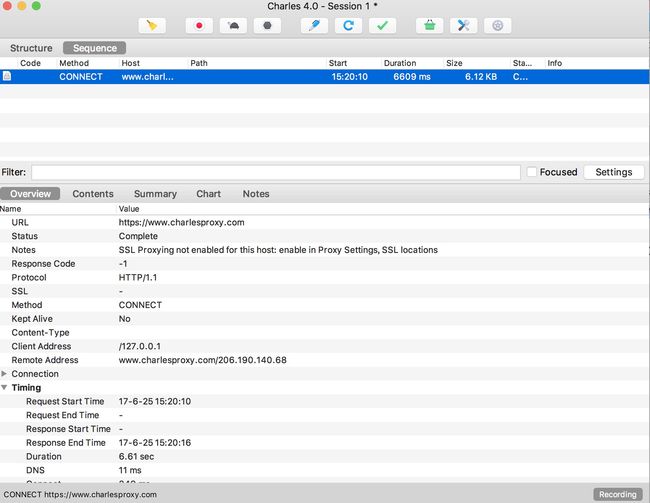Open the Summary tab
The width and height of the screenshot is (650, 503).
coord(155,194)
